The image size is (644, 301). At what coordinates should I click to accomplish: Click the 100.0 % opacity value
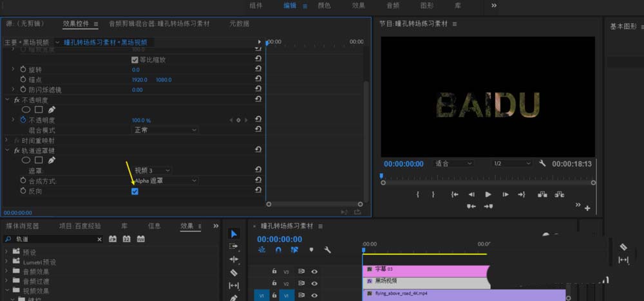(141, 120)
